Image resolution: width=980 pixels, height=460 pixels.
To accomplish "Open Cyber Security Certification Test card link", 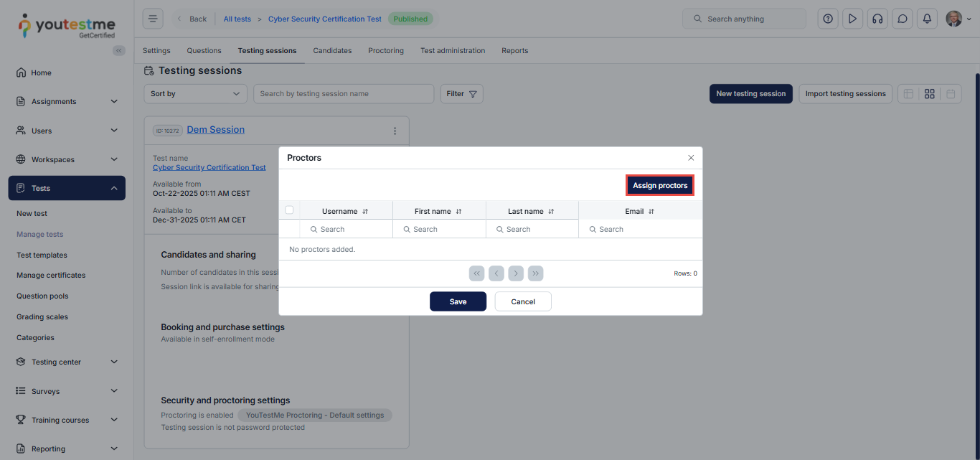I will coord(209,167).
